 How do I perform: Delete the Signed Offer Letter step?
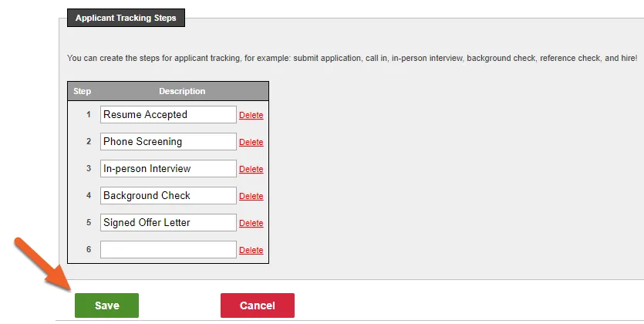[x=251, y=223]
